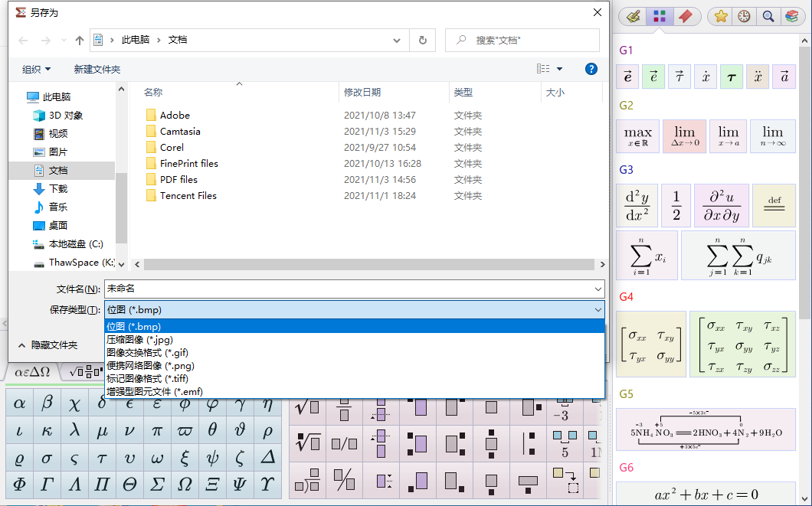Click 隐藏文件夹 to collapse folder view
Viewport: 812px width, 506px height.
(x=54, y=345)
